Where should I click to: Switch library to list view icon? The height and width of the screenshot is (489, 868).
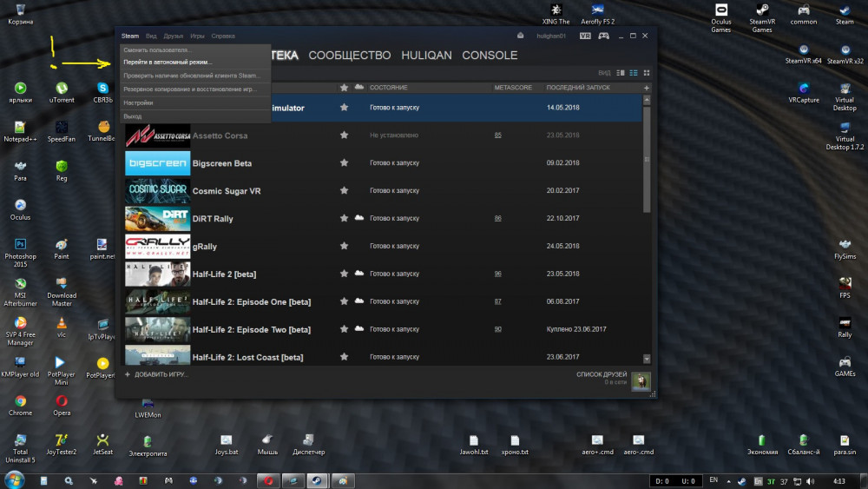634,73
